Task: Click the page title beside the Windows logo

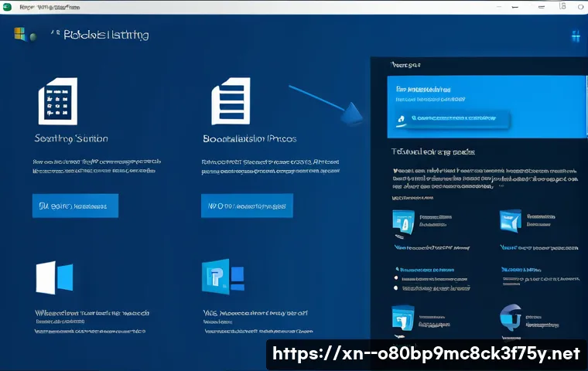Action: click(106, 35)
